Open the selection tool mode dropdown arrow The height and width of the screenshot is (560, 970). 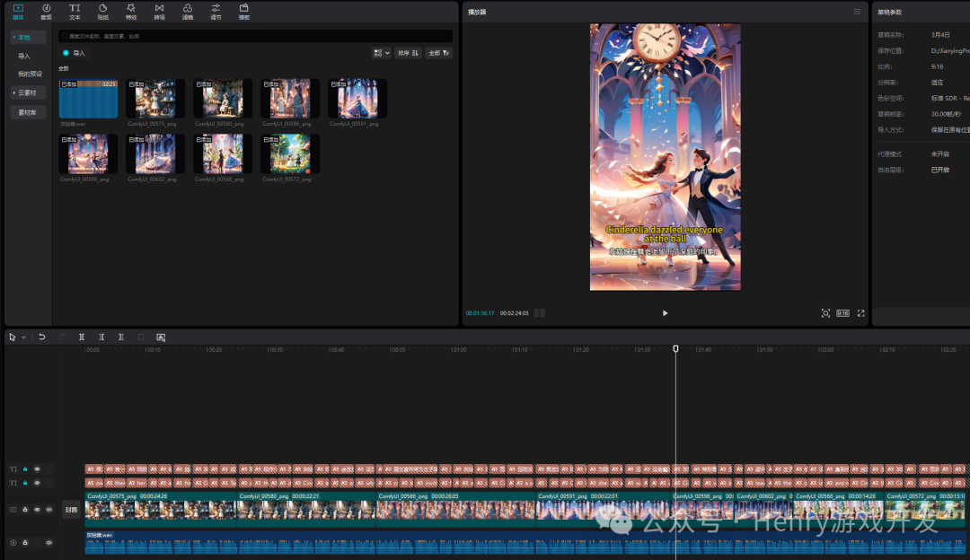(23, 337)
